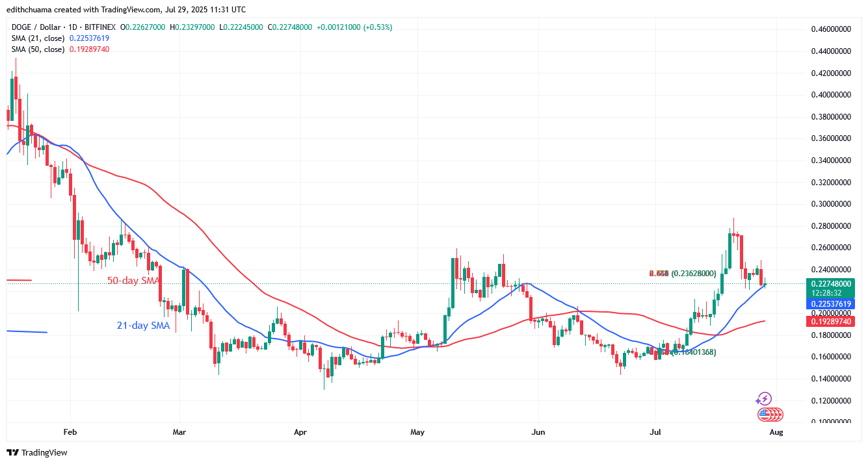
Task: Click the Apr label on time axis
Action: [300, 432]
